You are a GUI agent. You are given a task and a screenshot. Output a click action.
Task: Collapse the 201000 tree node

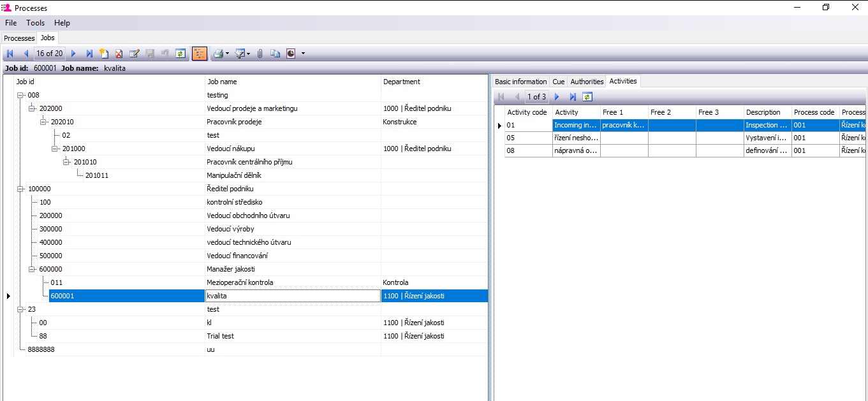[55, 149]
